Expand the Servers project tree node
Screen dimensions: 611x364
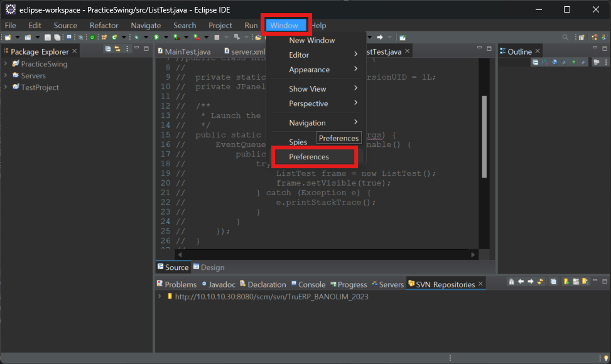[x=6, y=75]
